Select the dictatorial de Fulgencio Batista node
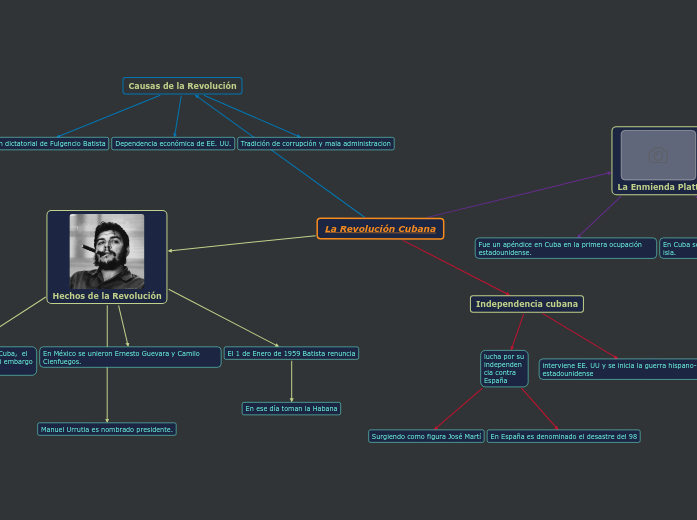Screen dimensions: 697x520 [x=53, y=144]
